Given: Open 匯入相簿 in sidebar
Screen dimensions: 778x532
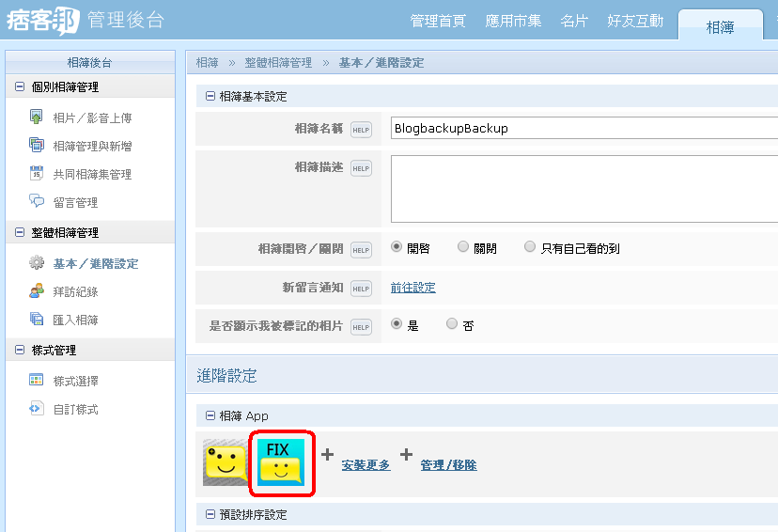Looking at the screenshot, I should click(x=75, y=321).
